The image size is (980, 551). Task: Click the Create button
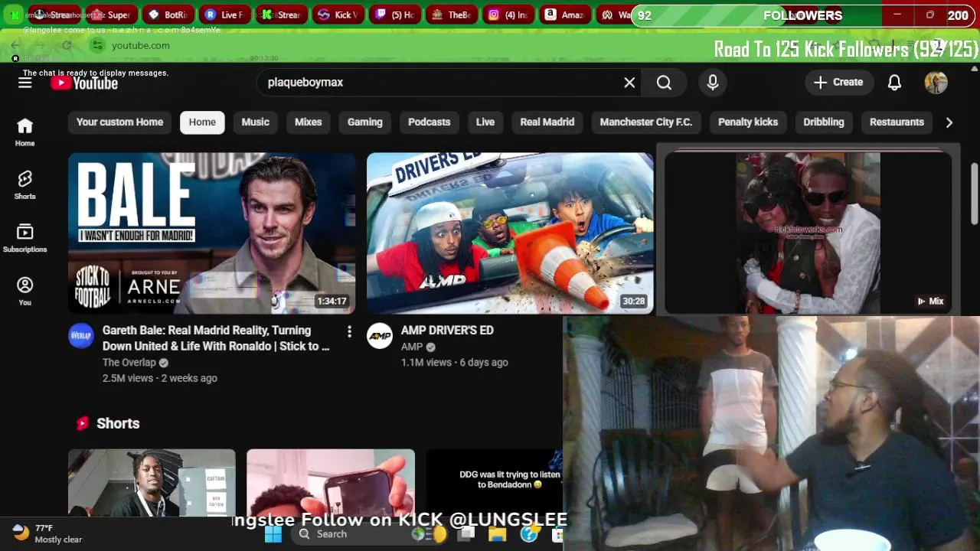tap(838, 83)
